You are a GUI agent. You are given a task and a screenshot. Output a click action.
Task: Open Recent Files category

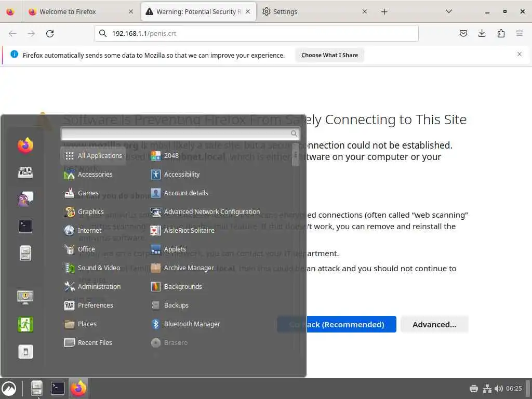88,343
